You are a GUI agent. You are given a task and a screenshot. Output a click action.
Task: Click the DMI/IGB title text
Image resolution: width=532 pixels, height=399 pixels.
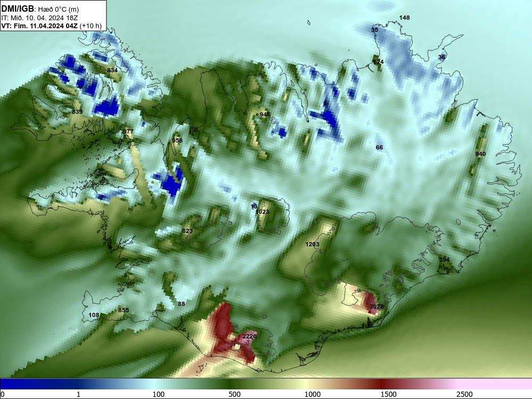pos(18,9)
